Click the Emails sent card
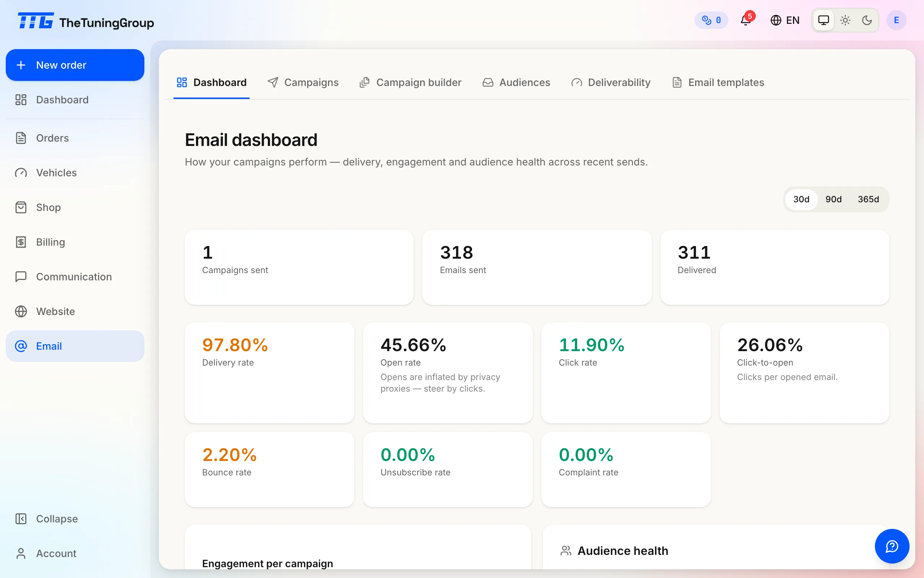The width and height of the screenshot is (924, 578). [537, 267]
